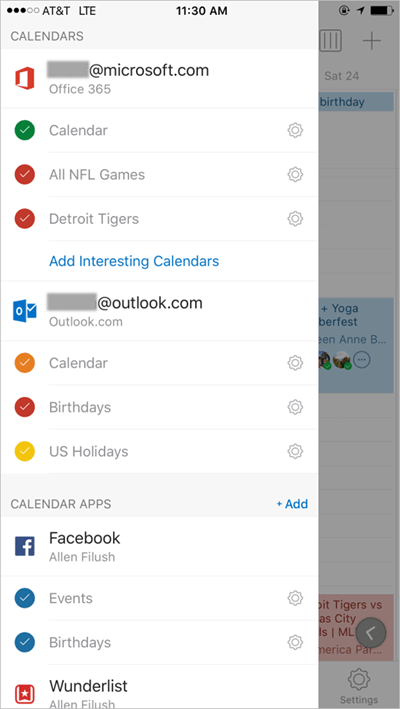
Task: Open settings gear for Detroit Tigers calendar
Action: pos(295,218)
